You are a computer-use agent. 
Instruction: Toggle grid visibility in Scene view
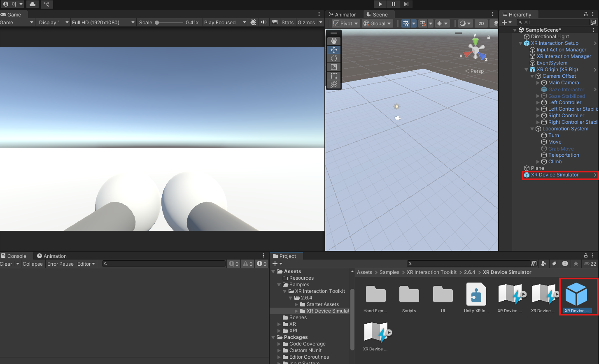pyautogui.click(x=406, y=23)
